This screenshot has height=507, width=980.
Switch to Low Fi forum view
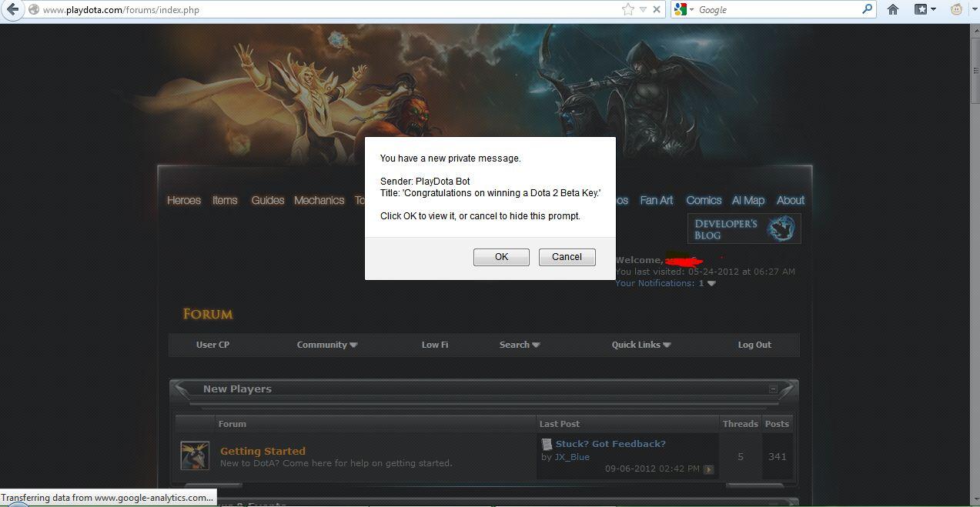[435, 345]
